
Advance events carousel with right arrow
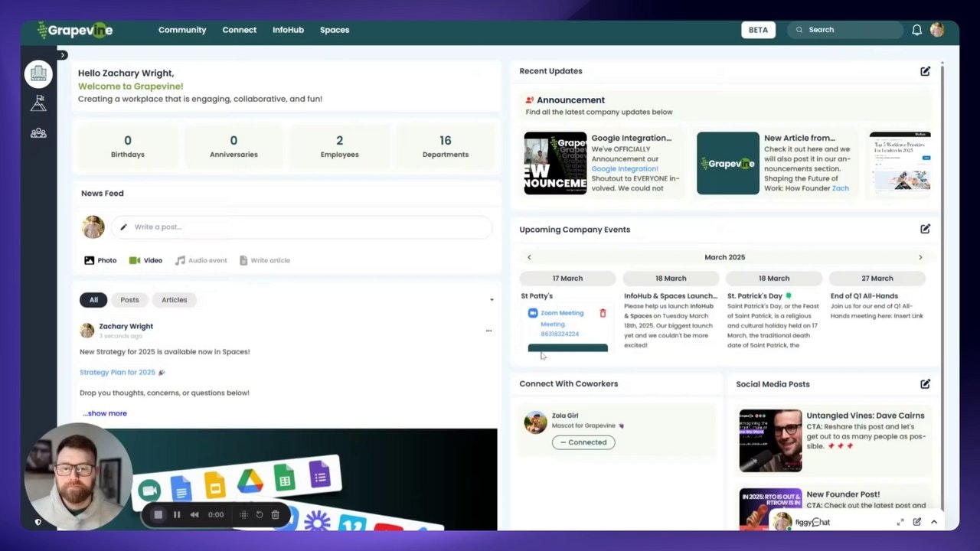point(920,257)
